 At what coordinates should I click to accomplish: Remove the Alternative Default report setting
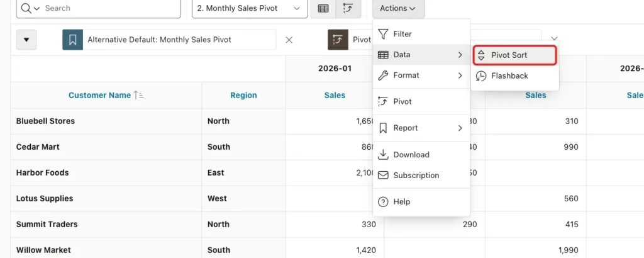tap(289, 40)
